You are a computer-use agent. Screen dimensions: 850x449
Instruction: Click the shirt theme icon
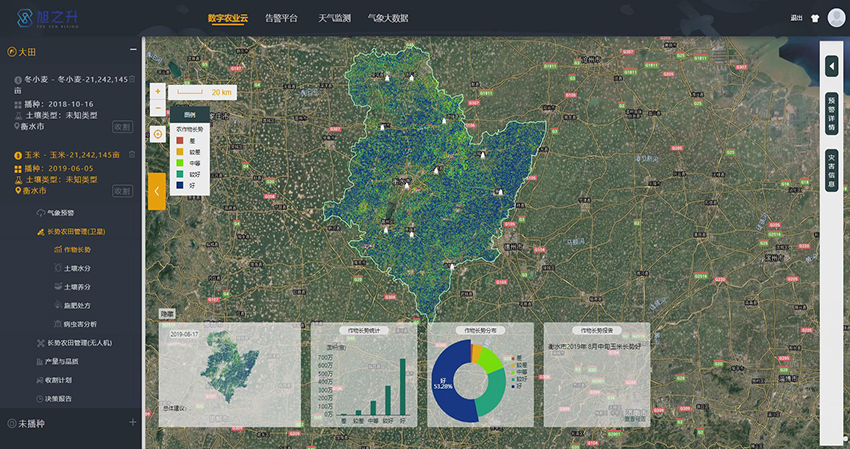(814, 17)
